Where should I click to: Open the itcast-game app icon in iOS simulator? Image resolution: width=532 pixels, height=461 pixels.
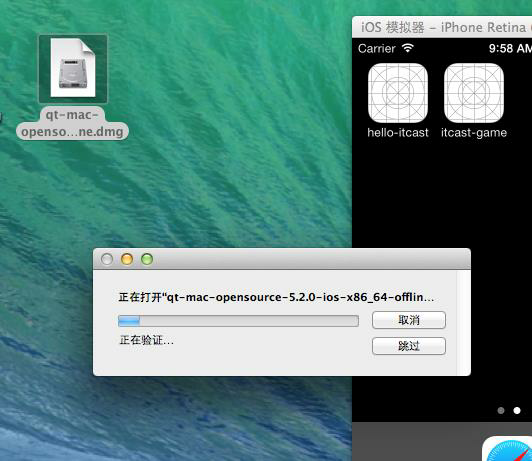point(474,93)
